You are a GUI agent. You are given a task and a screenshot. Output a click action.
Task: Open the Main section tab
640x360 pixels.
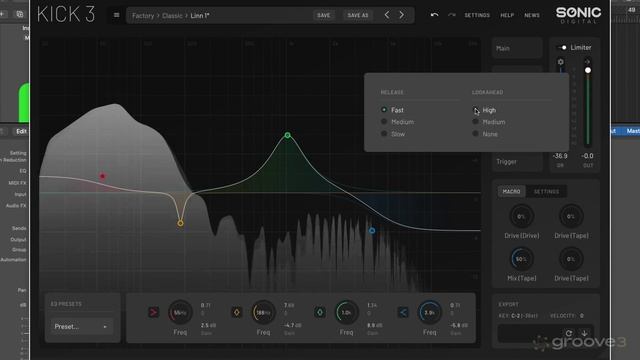coord(517,48)
